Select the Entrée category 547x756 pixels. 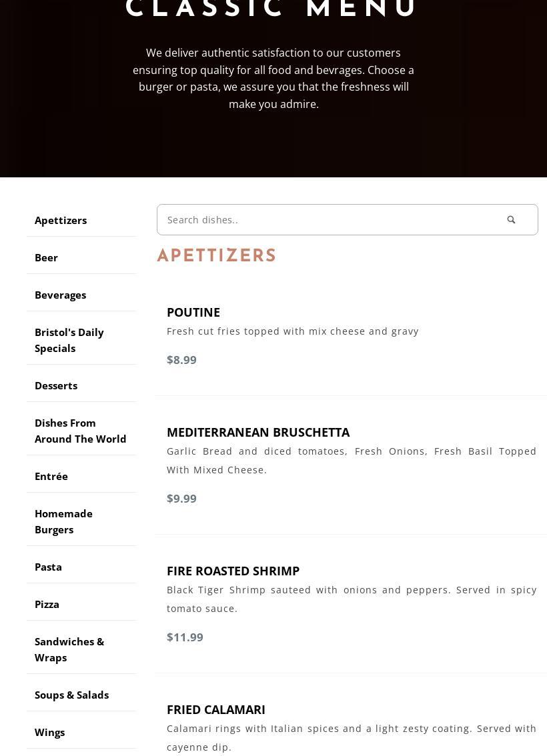coord(51,476)
